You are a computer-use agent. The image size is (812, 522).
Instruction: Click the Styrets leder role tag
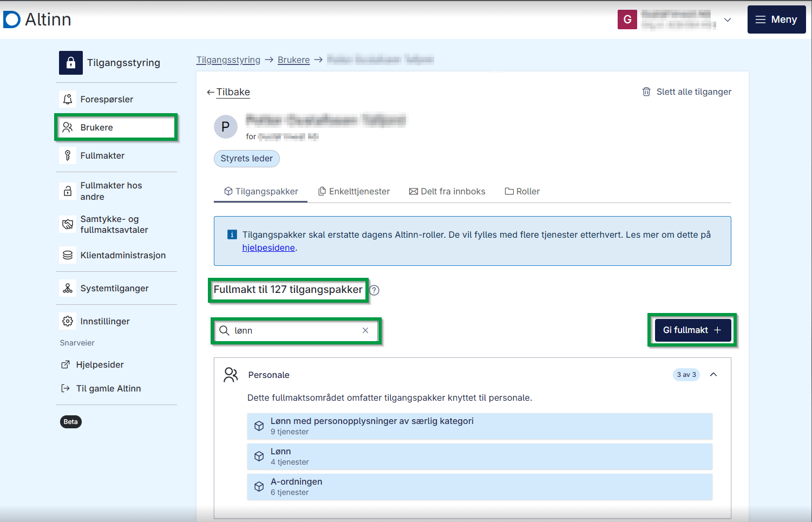tap(247, 158)
